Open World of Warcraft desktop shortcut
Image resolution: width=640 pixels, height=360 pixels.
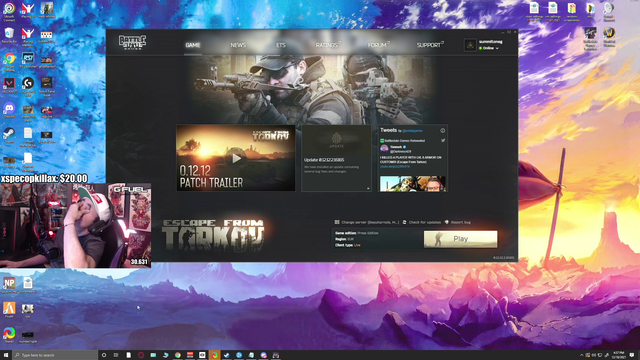609,36
